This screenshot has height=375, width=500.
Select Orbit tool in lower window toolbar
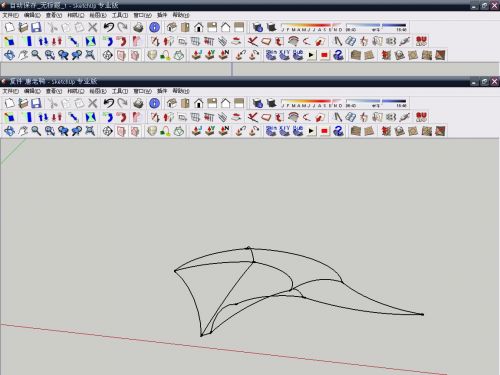click(x=9, y=131)
